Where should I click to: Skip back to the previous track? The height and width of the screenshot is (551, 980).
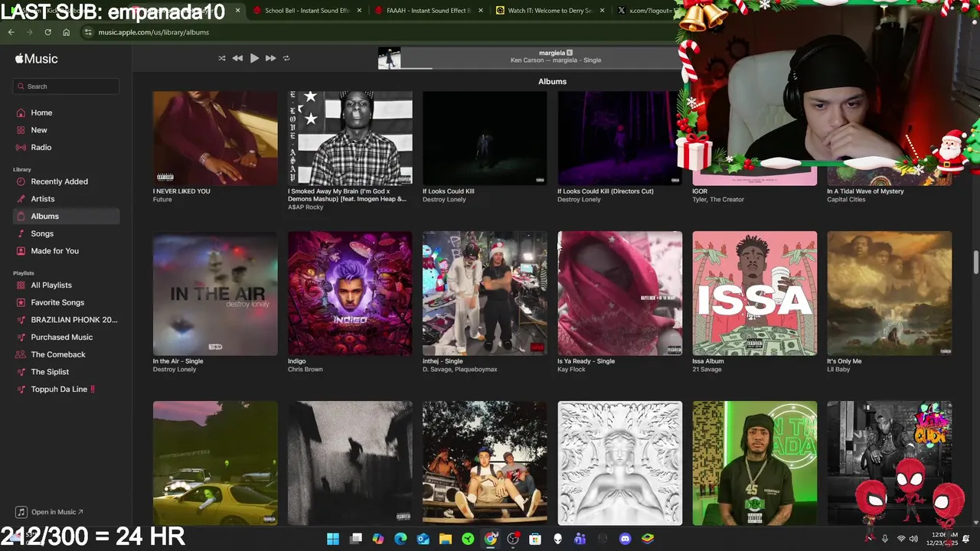point(237,58)
